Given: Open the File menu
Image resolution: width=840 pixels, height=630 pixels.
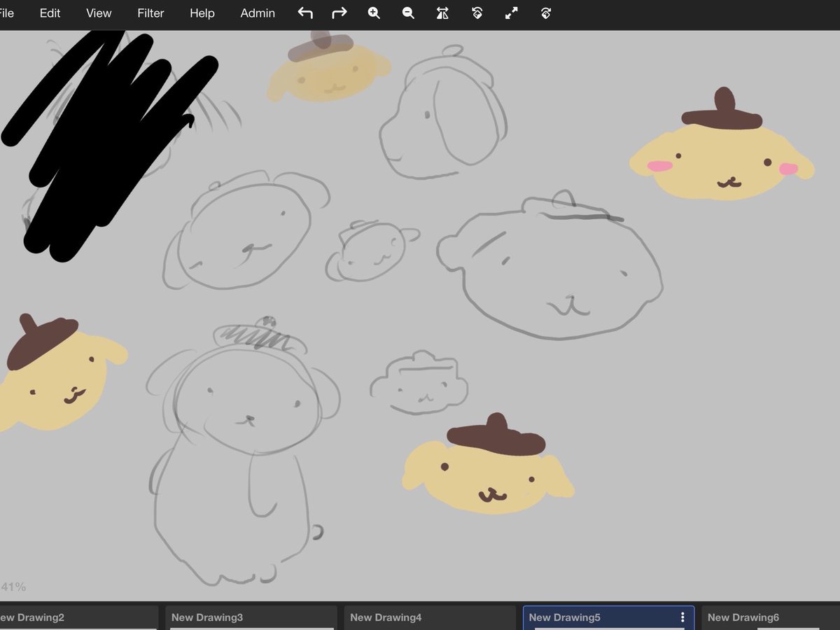Looking at the screenshot, I should [x=6, y=13].
